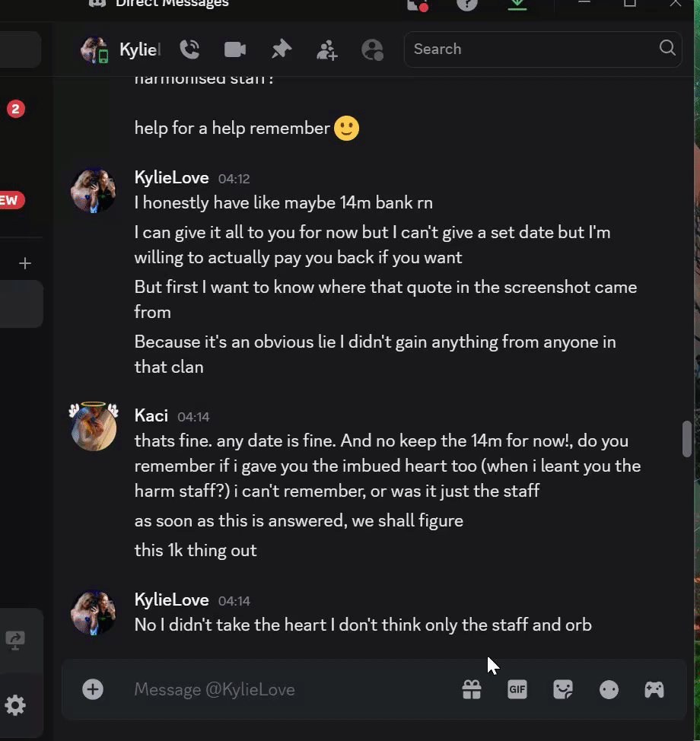Click the green download update icon

point(517,5)
